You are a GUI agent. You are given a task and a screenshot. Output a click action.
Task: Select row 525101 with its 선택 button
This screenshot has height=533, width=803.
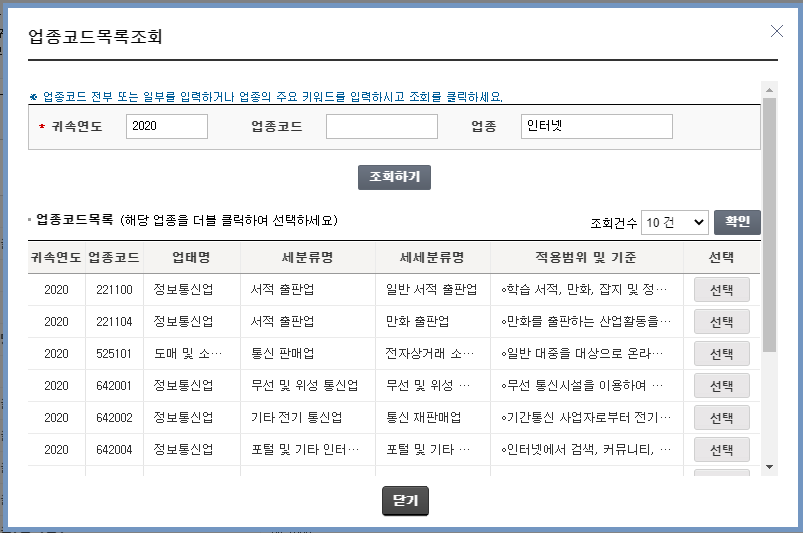click(722, 354)
